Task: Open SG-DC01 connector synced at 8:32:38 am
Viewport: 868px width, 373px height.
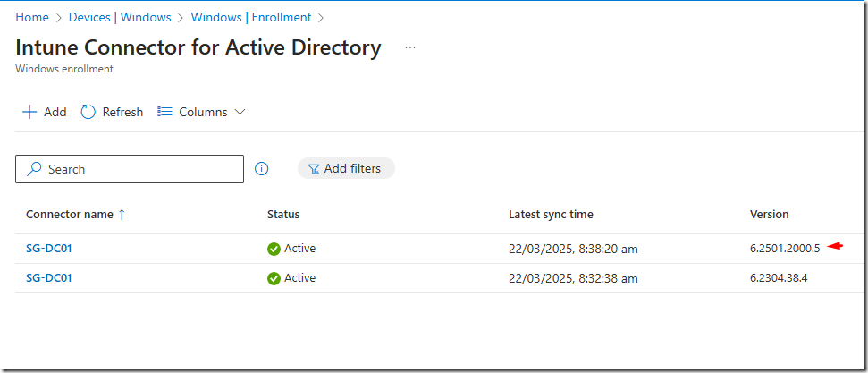Action: click(x=48, y=277)
